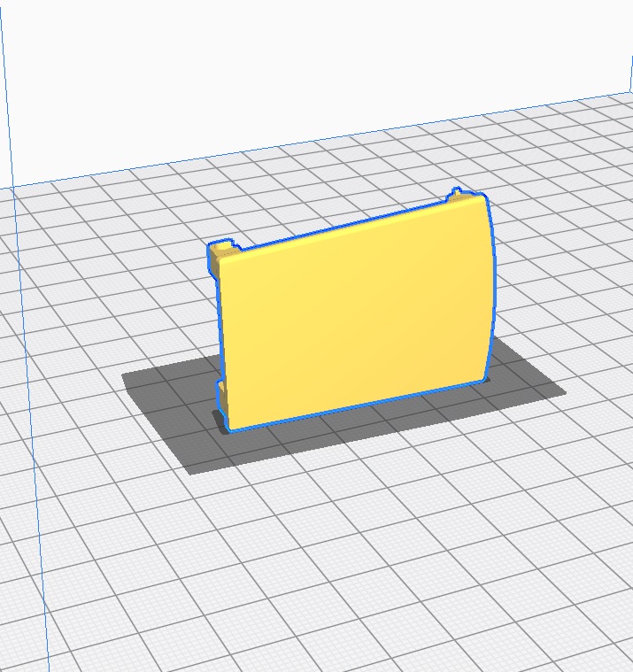Image resolution: width=633 pixels, height=672 pixels.
Task: Click the shadow area below the model's front
Action: (354, 434)
